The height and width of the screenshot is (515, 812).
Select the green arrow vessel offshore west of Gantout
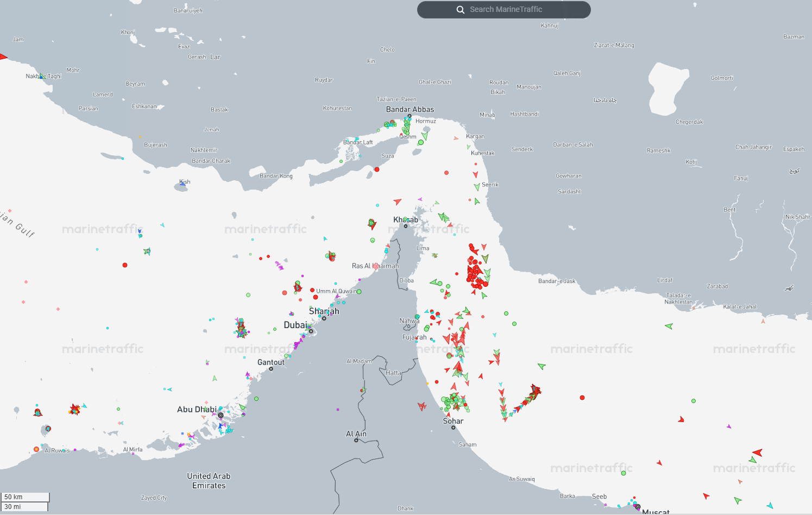215,378
